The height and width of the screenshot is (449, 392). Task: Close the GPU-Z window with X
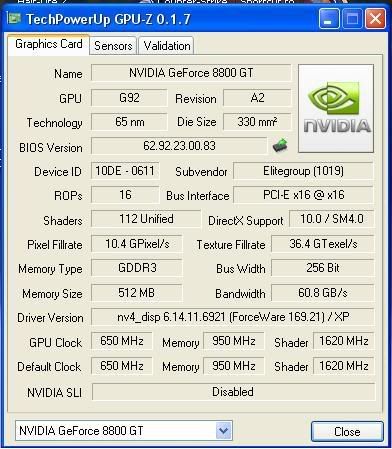375,19
